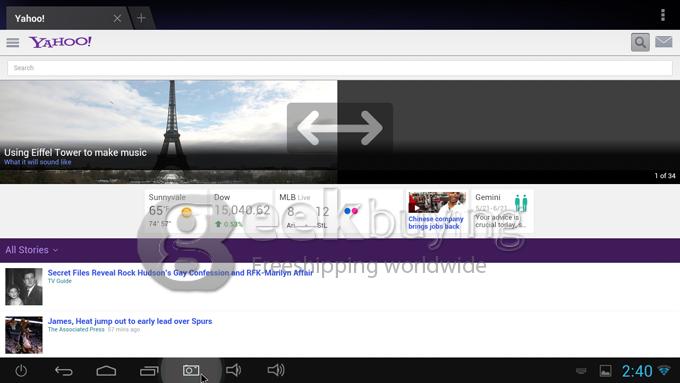The height and width of the screenshot is (383, 680).
Task: Open the Heat vs Spurs thumbnail
Action: [x=24, y=335]
